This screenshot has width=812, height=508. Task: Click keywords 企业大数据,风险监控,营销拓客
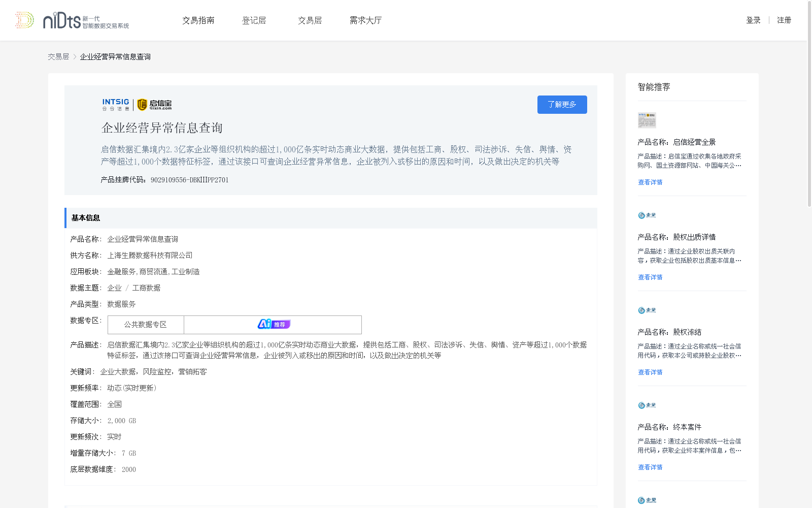coord(153,372)
